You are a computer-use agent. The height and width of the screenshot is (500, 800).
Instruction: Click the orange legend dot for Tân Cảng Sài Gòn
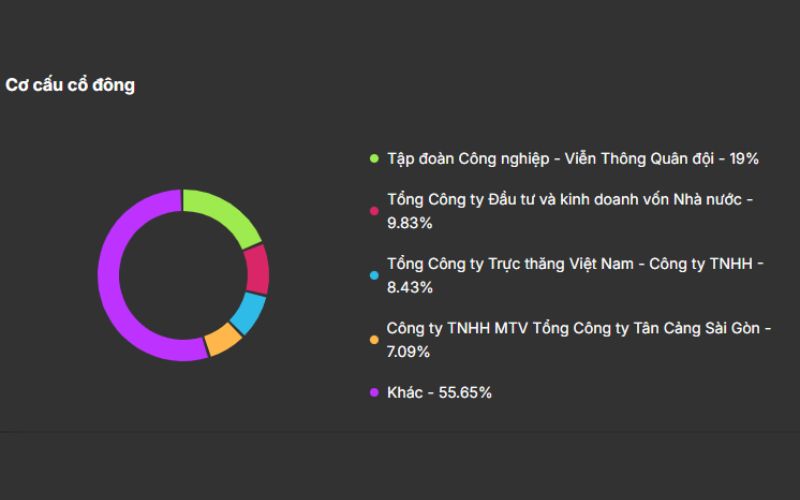pyautogui.click(x=374, y=340)
